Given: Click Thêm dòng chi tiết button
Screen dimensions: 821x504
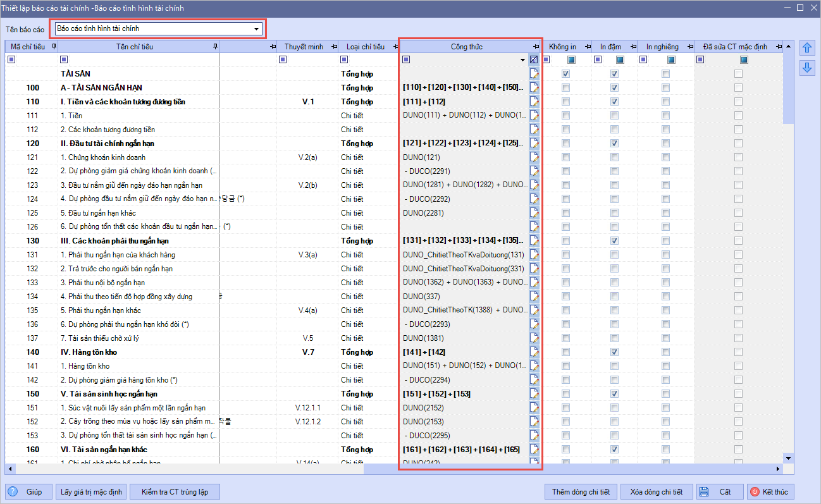Looking at the screenshot, I should 580,491.
